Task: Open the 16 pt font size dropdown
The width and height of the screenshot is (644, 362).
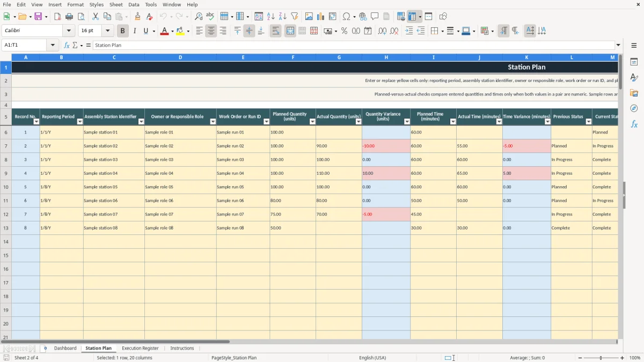Action: coord(107,31)
